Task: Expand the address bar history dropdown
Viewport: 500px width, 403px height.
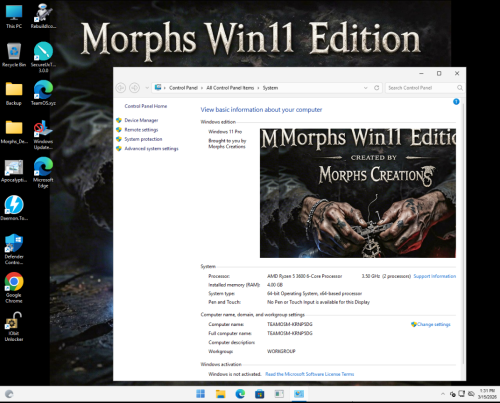Action: point(365,88)
